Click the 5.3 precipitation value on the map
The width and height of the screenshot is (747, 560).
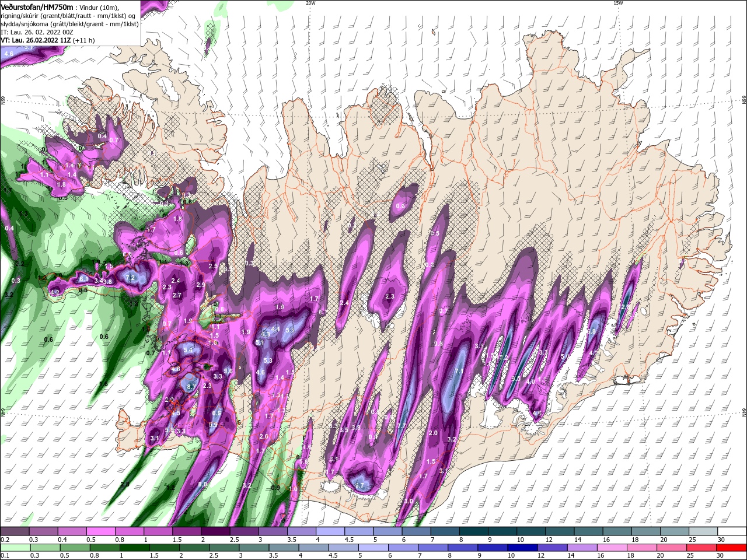268,360
